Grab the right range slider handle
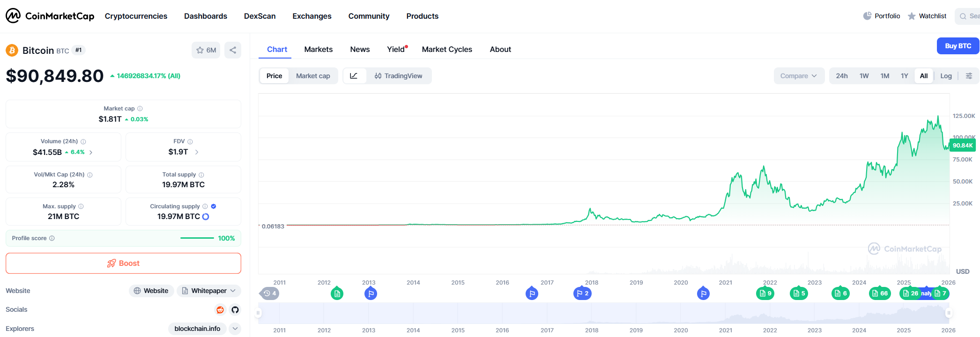Screen dimensions: 980x337 949,313
